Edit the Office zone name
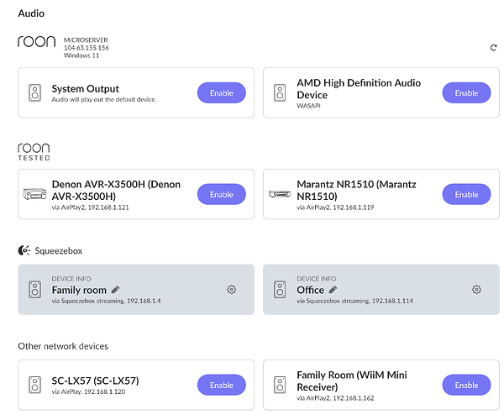Image resolution: width=504 pixels, height=420 pixels. coord(333,290)
